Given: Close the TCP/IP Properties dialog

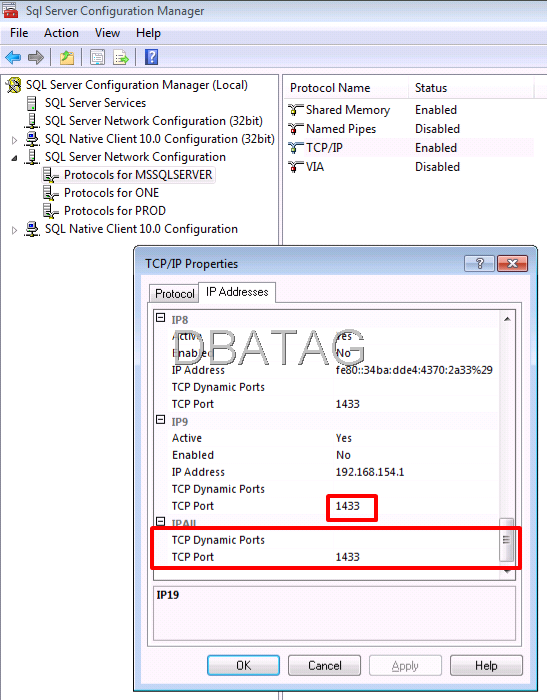Looking at the screenshot, I should click(x=512, y=263).
